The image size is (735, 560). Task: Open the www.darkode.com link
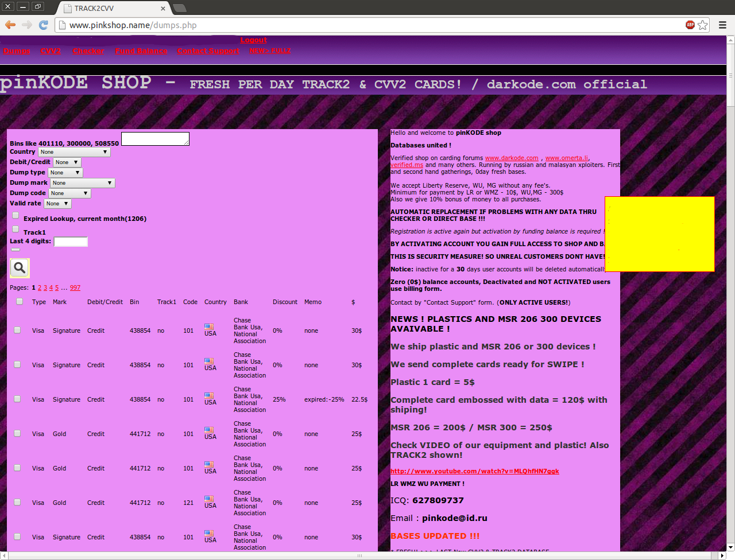coord(512,158)
